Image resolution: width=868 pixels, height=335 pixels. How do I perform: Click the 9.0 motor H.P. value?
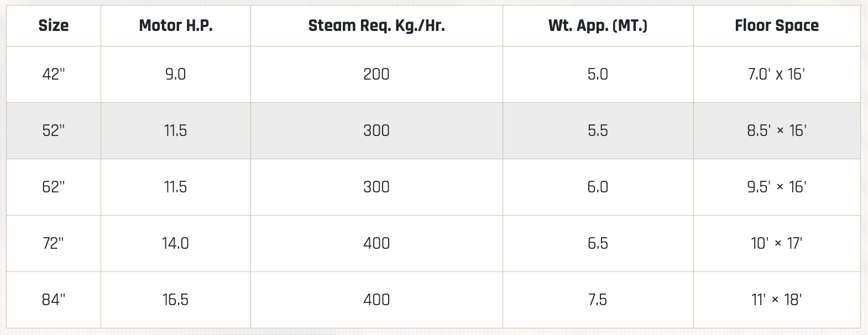[175, 74]
